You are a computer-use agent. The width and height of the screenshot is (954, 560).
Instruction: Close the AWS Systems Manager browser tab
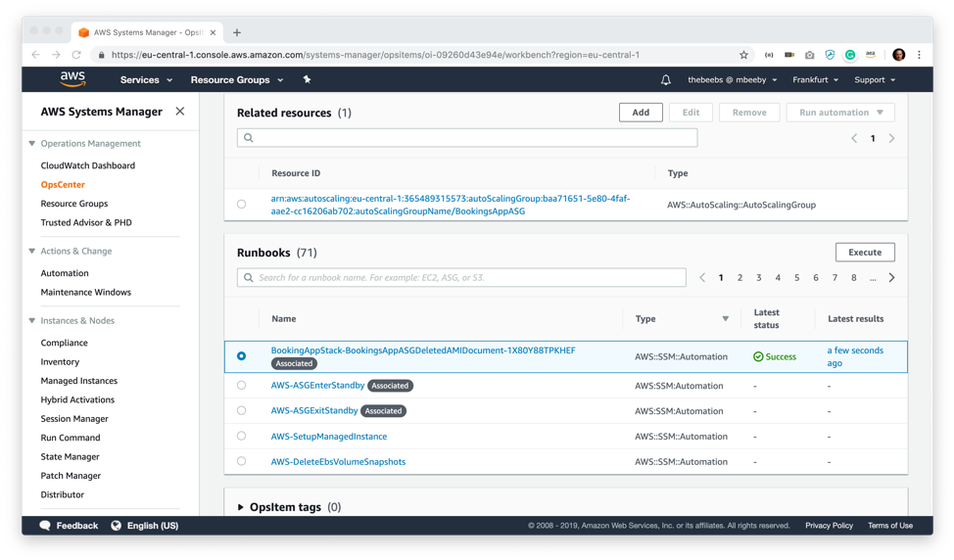click(x=213, y=32)
